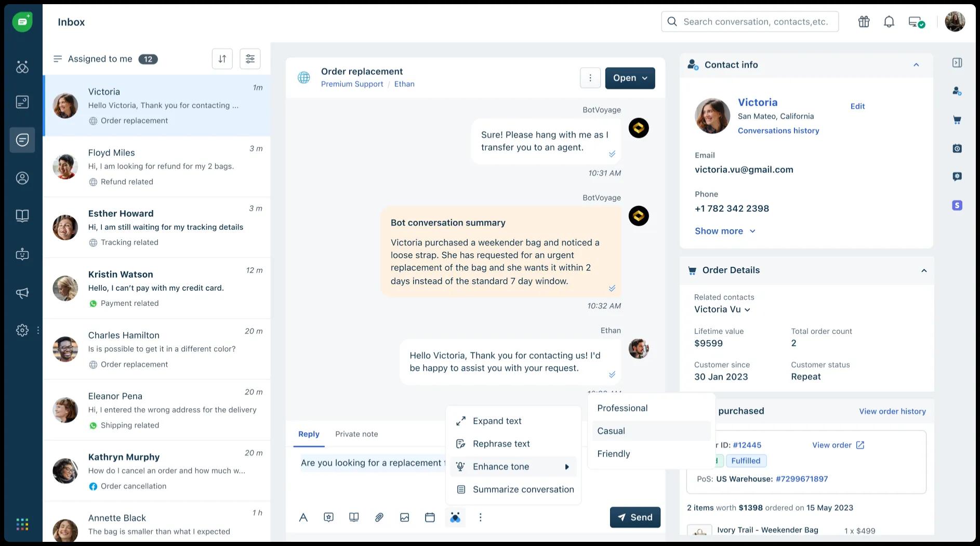Expand Show more contact details

(x=725, y=231)
